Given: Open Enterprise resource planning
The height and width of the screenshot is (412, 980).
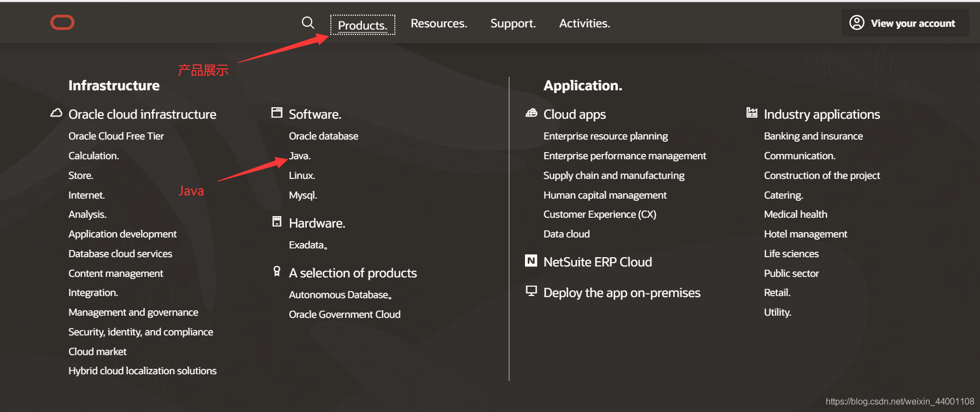Looking at the screenshot, I should point(606,136).
